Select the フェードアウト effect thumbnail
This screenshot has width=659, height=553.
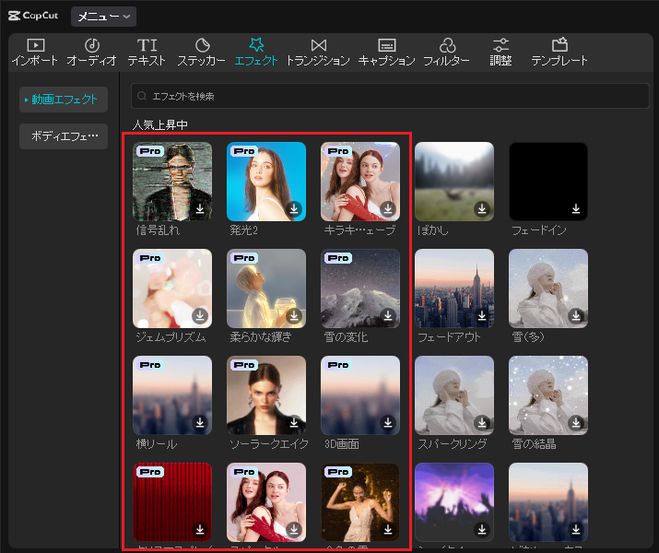[x=454, y=288]
